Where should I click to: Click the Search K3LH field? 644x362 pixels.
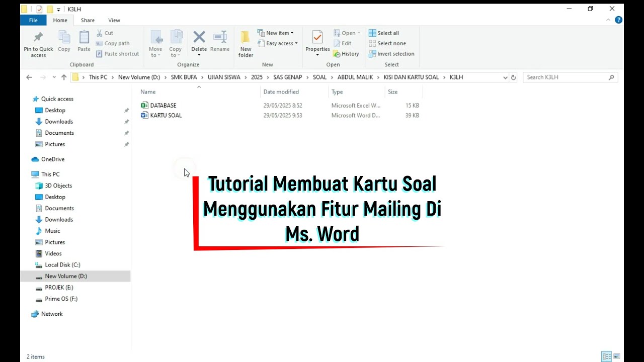pyautogui.click(x=570, y=77)
